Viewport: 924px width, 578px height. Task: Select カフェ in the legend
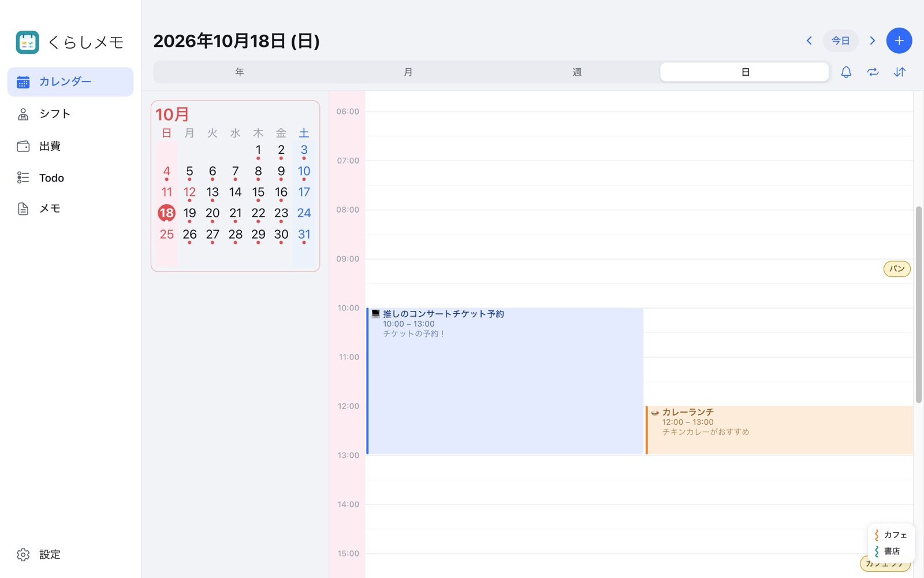[890, 535]
